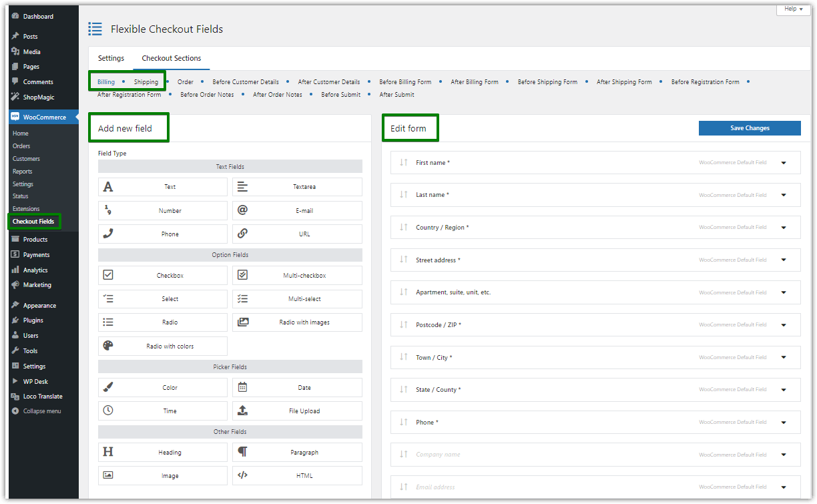This screenshot has height=504, width=817.
Task: Open the After Order Notes section
Action: click(x=278, y=95)
